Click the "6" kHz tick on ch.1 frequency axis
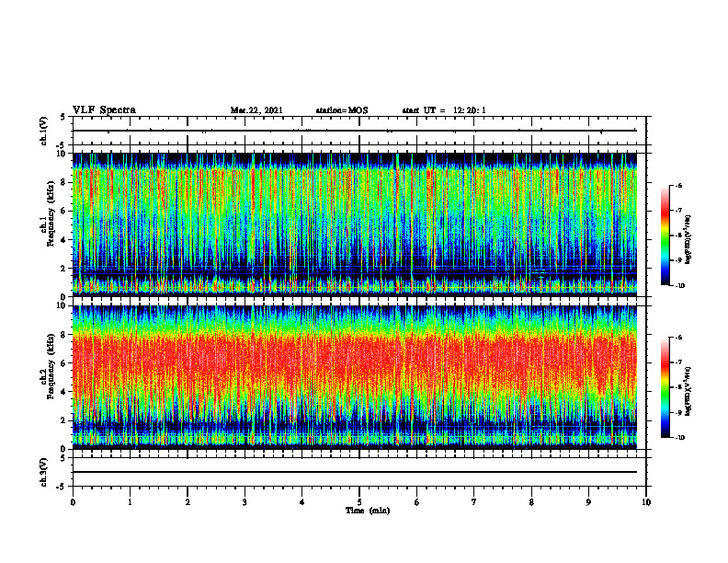Screen dimensions: 728x563 pos(64,211)
